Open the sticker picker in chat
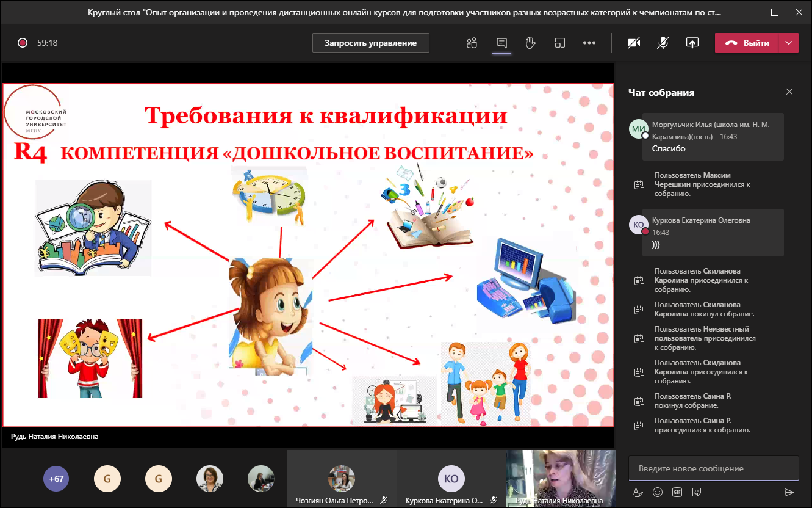The image size is (812, 508). [x=697, y=492]
